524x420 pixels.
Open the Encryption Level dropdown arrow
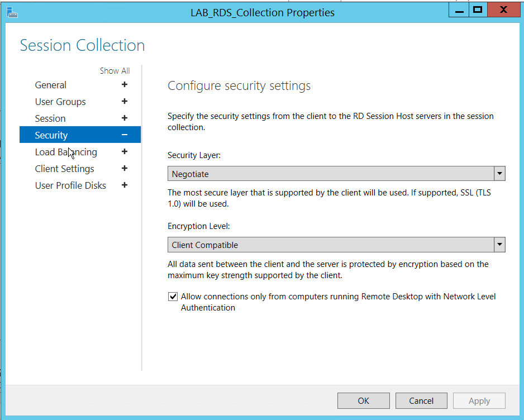tap(499, 245)
